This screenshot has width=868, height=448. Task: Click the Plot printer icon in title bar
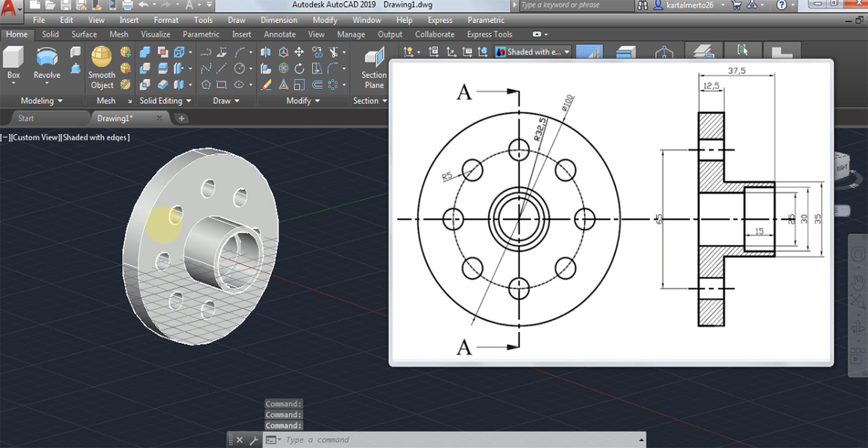[x=128, y=5]
